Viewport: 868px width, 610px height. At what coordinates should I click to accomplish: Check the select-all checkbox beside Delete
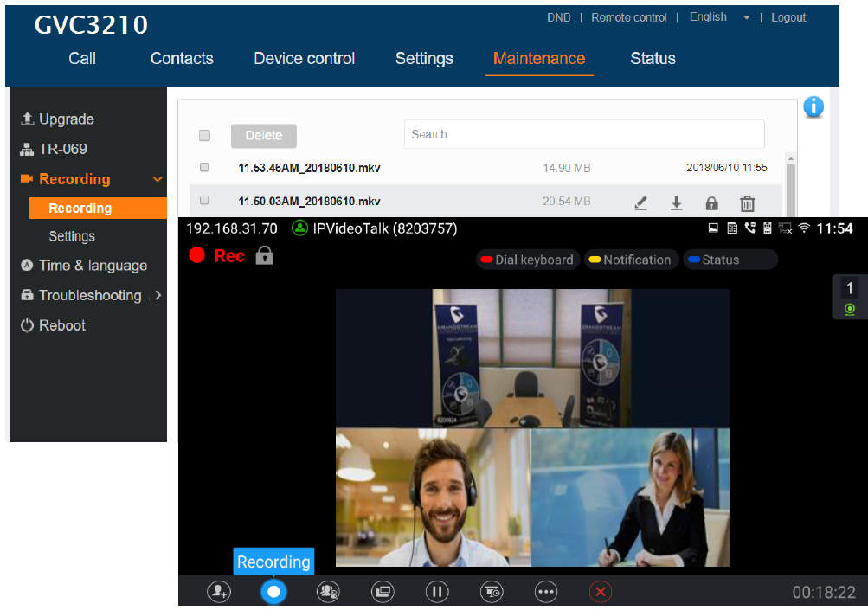point(204,135)
